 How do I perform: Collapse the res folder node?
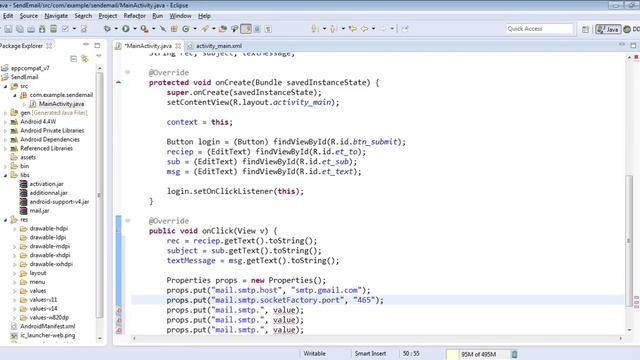[x=6, y=220]
